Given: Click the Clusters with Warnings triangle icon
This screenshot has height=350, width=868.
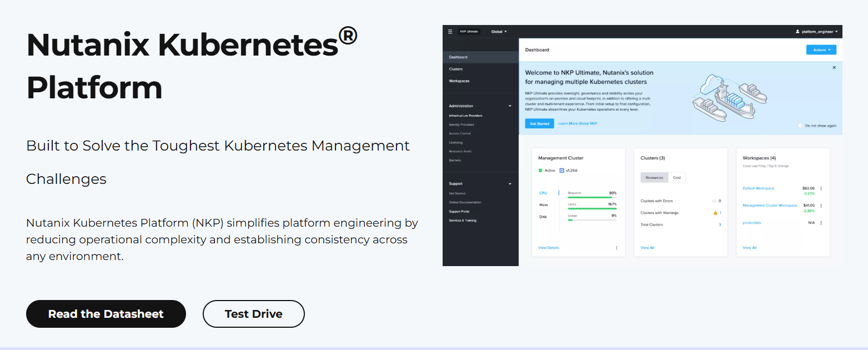Looking at the screenshot, I should [x=715, y=213].
